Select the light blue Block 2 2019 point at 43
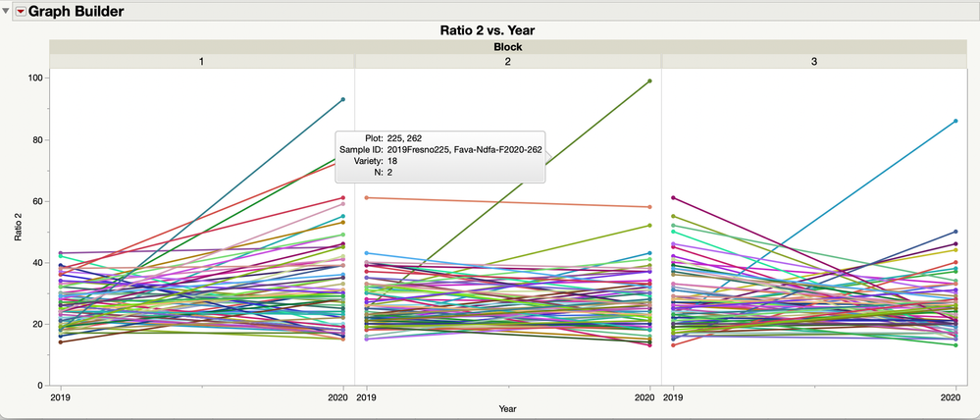 (x=366, y=253)
